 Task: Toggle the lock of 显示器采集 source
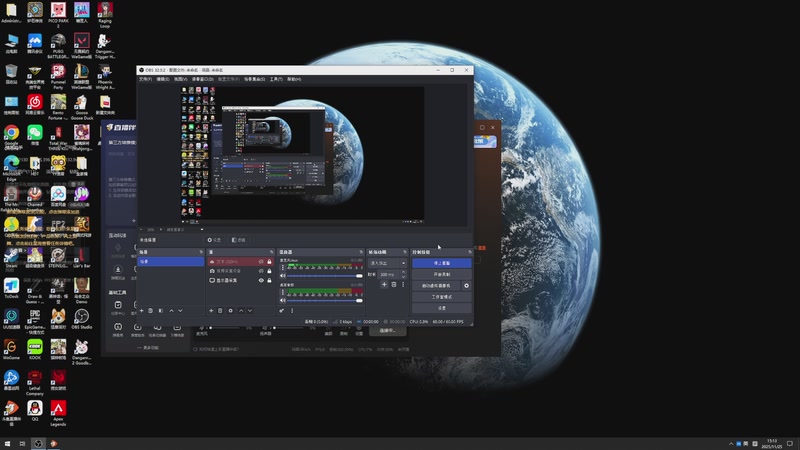269,281
